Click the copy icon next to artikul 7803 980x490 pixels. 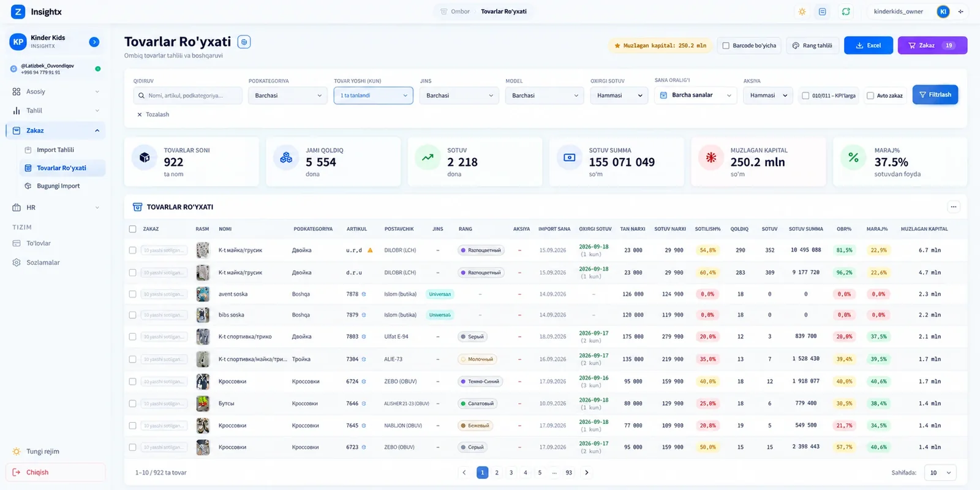click(x=364, y=337)
